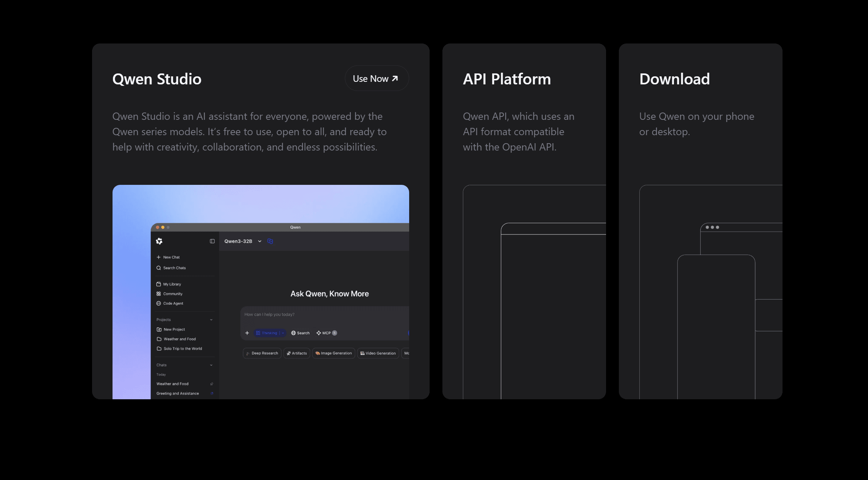
Task: Click the 'Today' label in the chat list
Action: pyautogui.click(x=161, y=374)
